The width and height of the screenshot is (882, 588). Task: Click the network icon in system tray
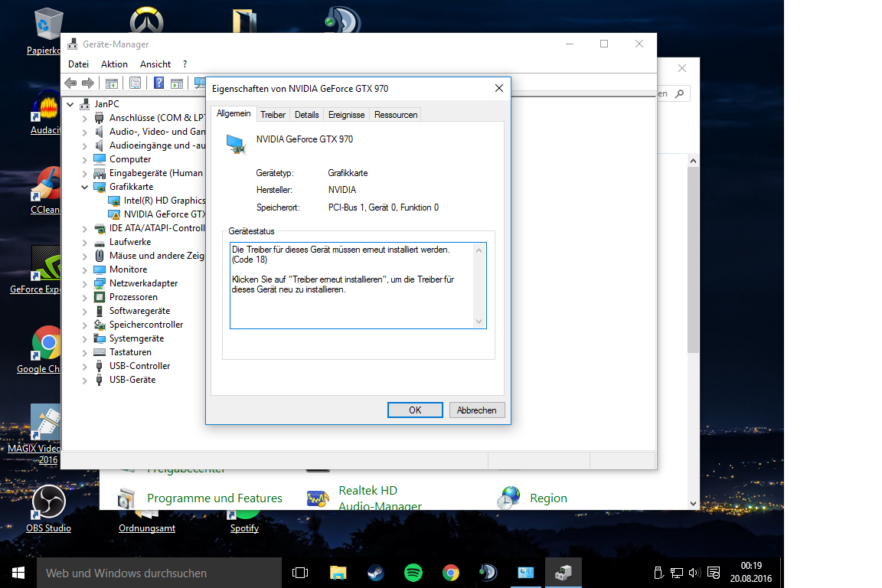coord(677,573)
